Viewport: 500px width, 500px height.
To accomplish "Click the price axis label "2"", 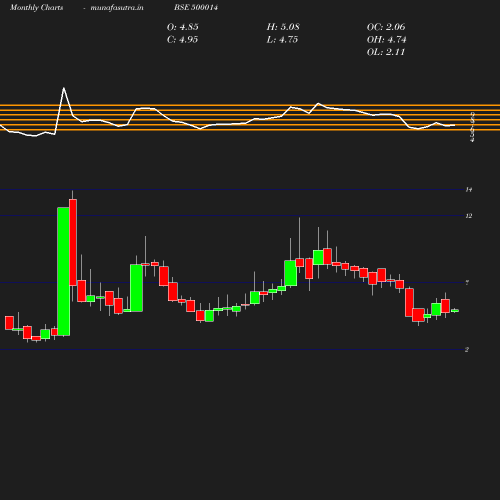I will tap(467, 350).
